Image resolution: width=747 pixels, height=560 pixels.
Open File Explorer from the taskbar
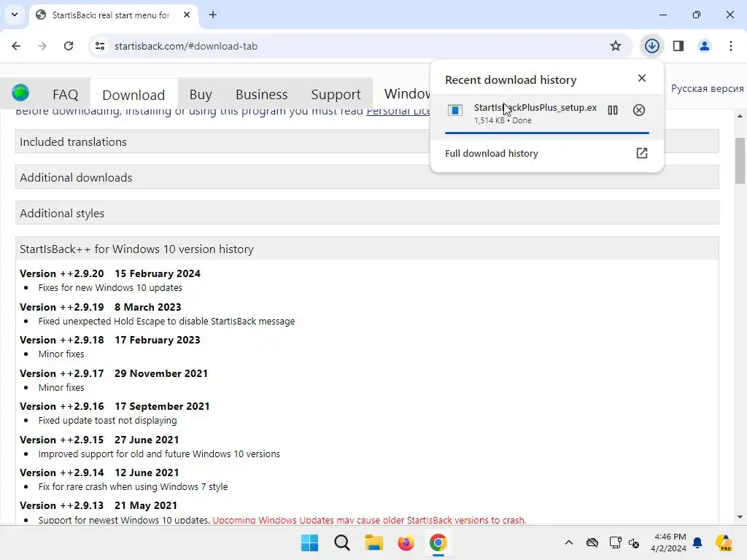[374, 542]
